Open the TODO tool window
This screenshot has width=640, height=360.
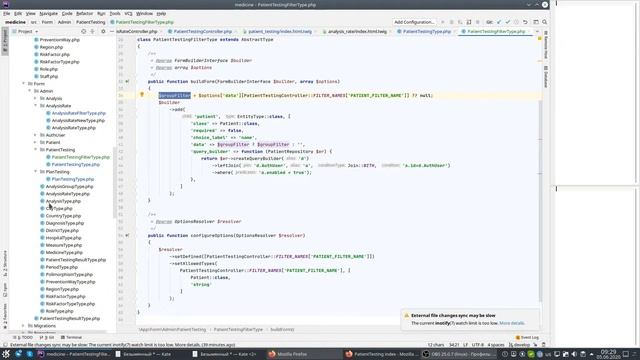[x=24, y=338]
